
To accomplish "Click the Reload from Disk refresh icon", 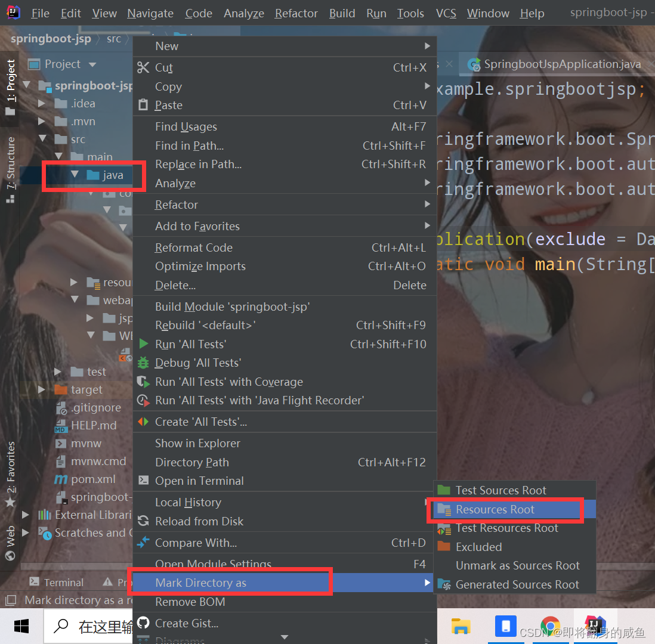I will (x=143, y=521).
